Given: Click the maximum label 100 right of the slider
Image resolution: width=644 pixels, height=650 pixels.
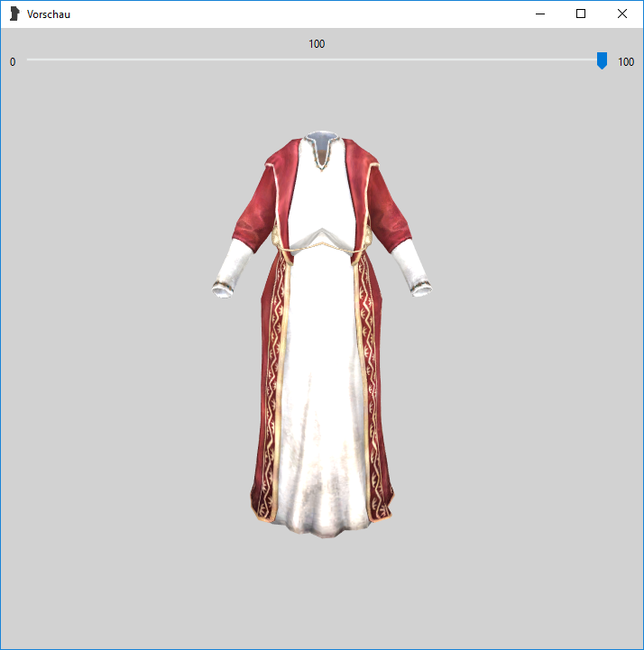Looking at the screenshot, I should click(626, 62).
